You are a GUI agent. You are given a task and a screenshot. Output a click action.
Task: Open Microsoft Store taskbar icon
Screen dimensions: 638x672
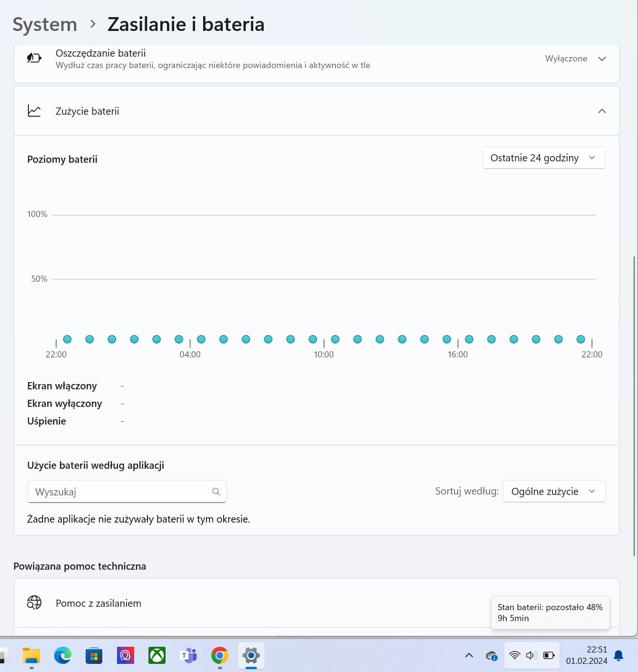(94, 656)
